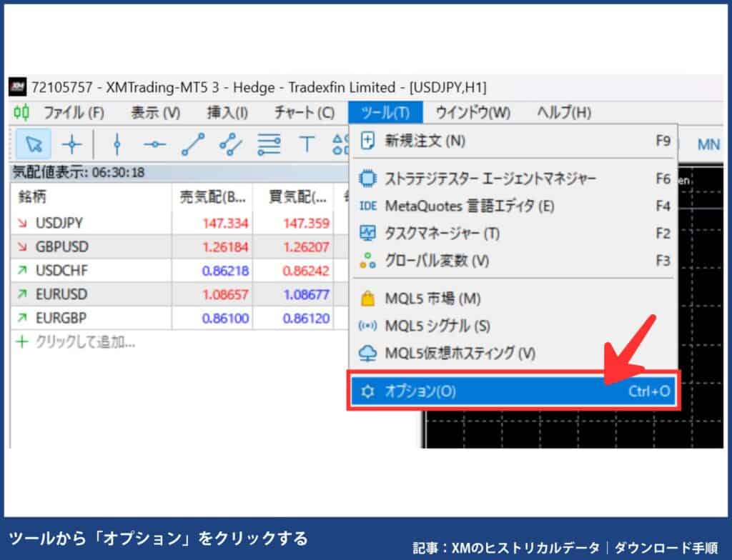
Task: Select the trendline drawing tool
Action: click(194, 144)
